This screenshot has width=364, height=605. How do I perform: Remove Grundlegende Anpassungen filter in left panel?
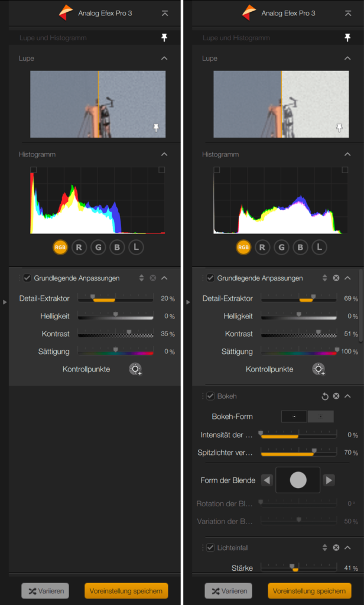[153, 278]
